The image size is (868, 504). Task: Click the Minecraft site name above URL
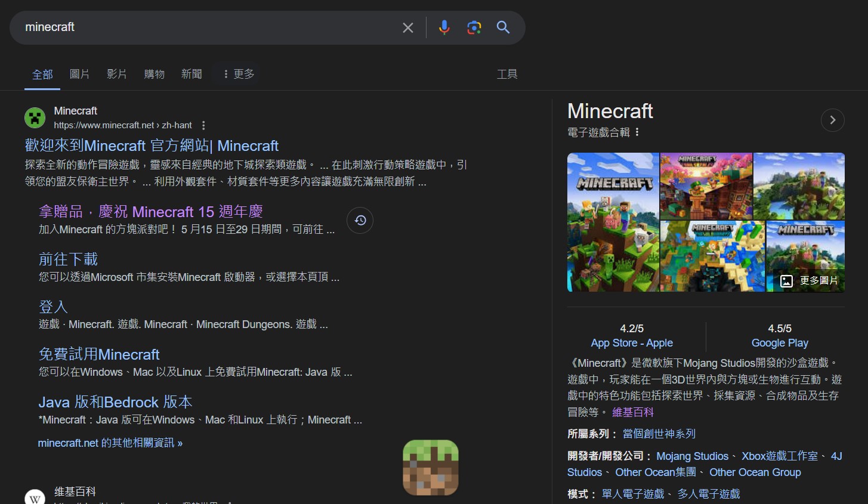click(x=75, y=111)
